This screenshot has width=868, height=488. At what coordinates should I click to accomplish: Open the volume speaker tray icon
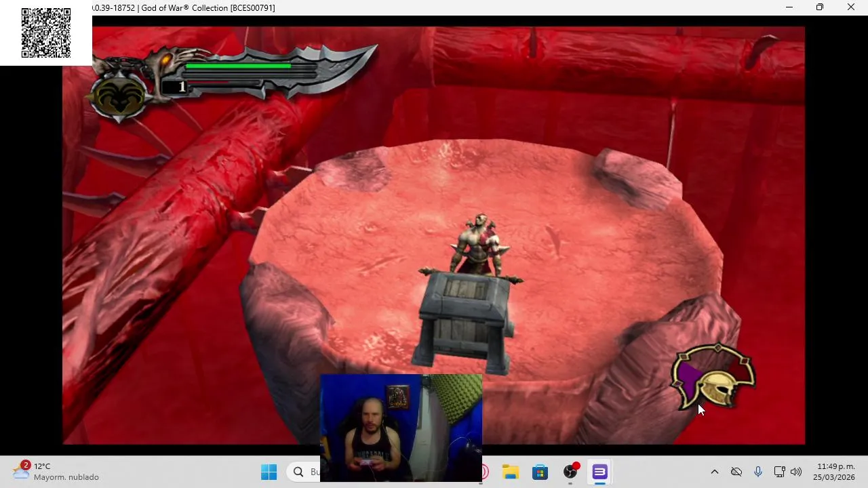[x=796, y=472]
